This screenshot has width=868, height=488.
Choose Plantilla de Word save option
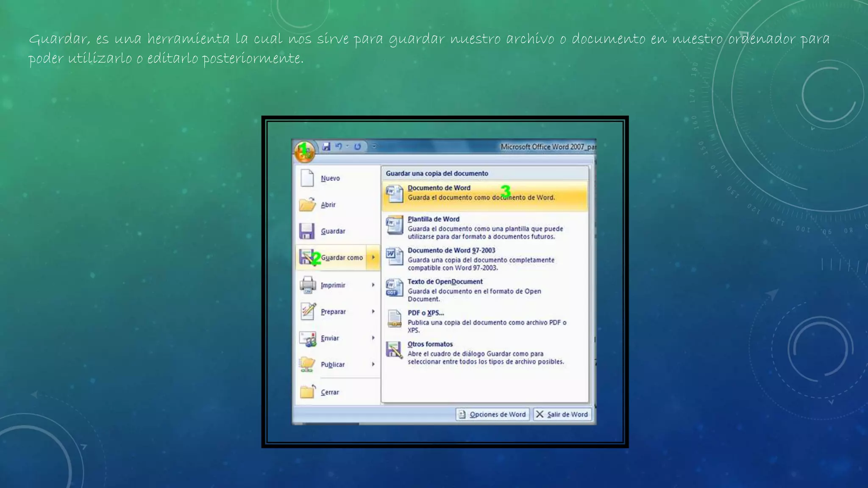coord(485,227)
